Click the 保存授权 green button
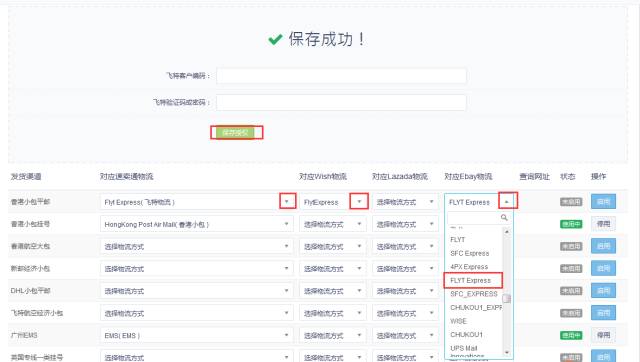This screenshot has width=640, height=362. (x=235, y=133)
